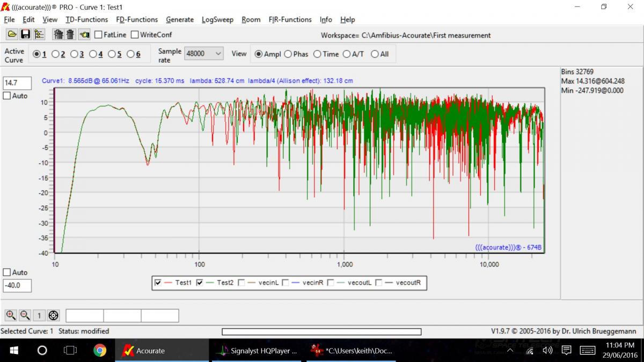Viewport: 644px width, 362px height.
Task: Click the Generate menu
Action: 179,19
